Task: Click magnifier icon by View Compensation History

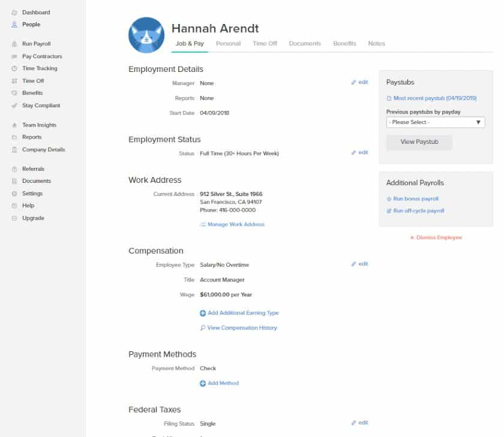Action: click(203, 328)
